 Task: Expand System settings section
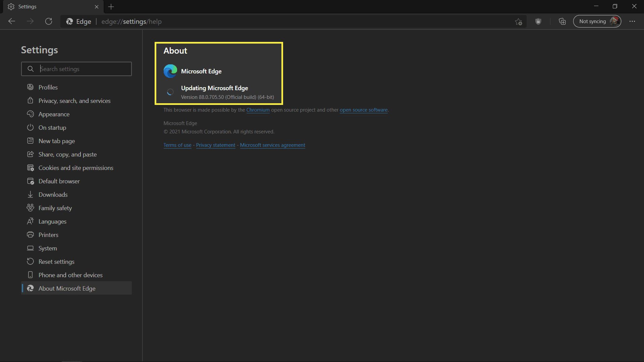tap(47, 248)
